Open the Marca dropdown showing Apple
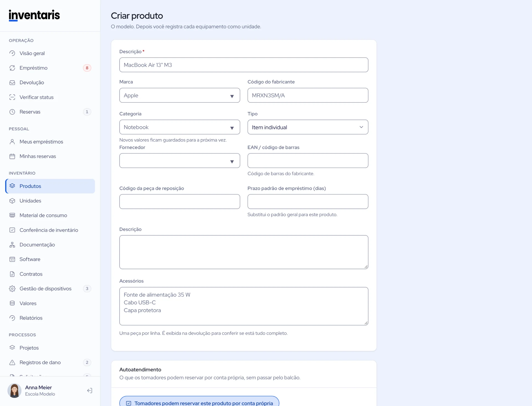This screenshot has width=532, height=406. click(x=180, y=95)
